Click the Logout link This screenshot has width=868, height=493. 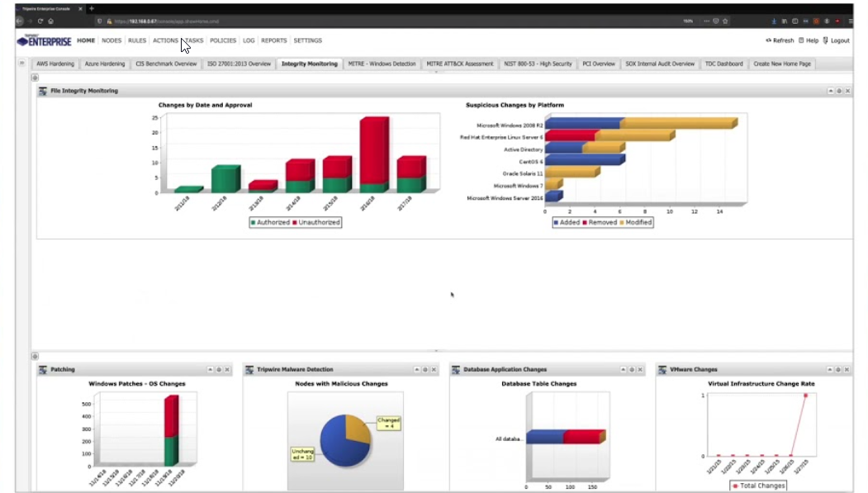(x=837, y=40)
